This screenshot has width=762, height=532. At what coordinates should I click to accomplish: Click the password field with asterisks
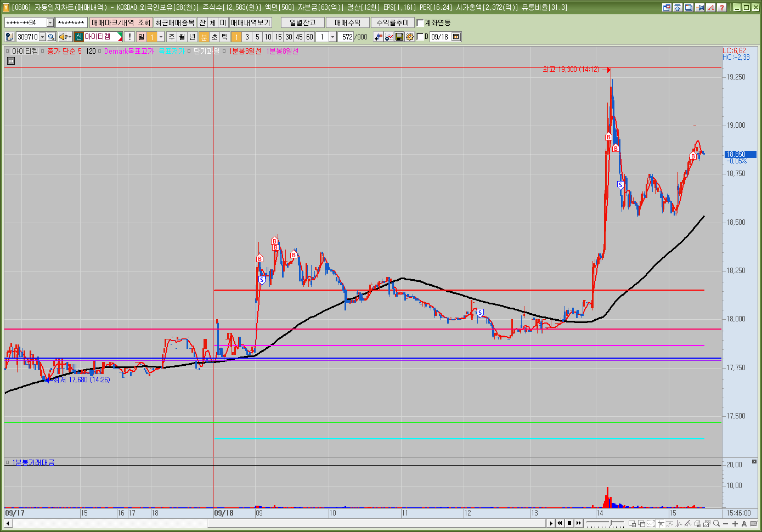71,22
